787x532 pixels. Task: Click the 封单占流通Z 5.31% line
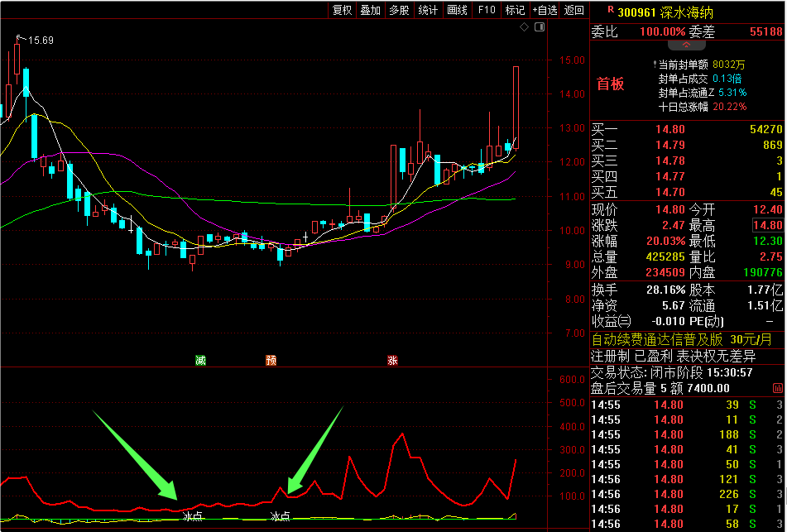[x=703, y=93]
